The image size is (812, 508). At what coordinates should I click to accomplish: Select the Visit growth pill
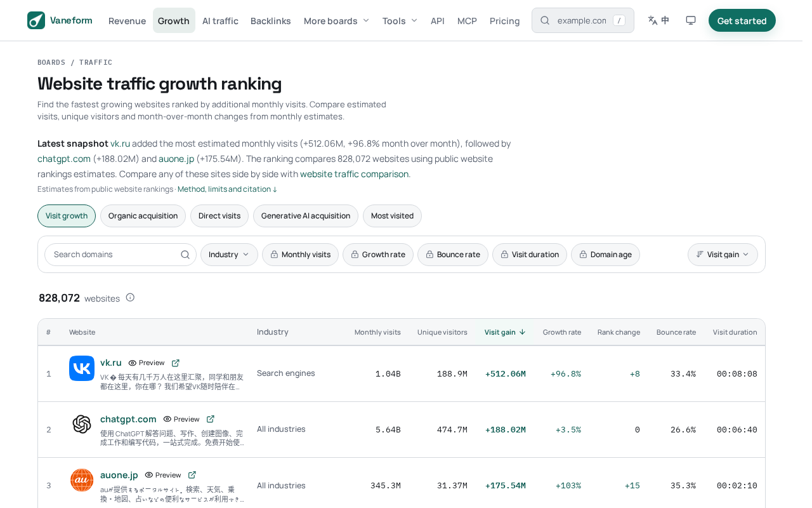click(x=67, y=216)
